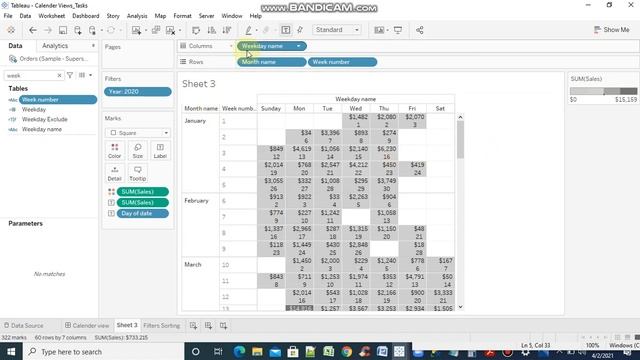The height and width of the screenshot is (360, 640).
Task: Click the Year: 2020 filter pill
Action: 138,91
